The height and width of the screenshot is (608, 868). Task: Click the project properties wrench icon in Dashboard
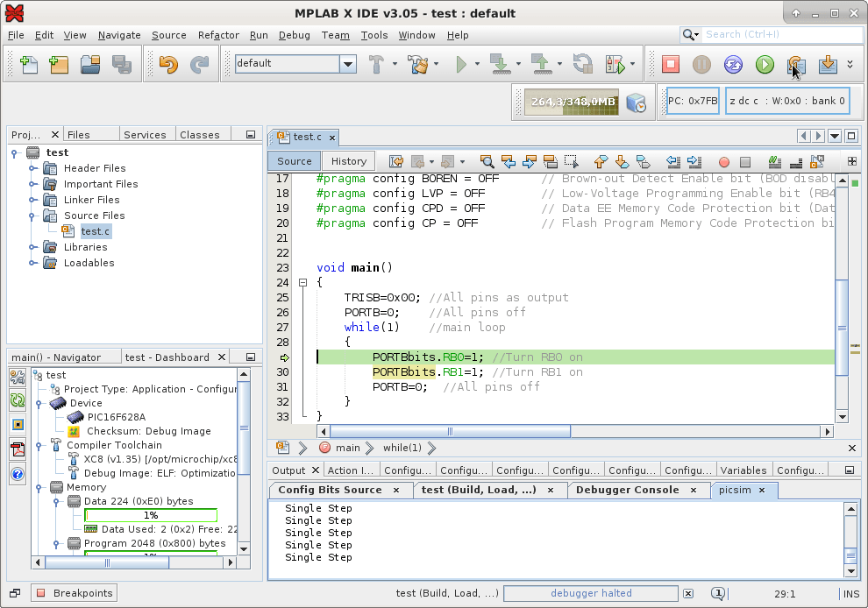pyautogui.click(x=18, y=377)
